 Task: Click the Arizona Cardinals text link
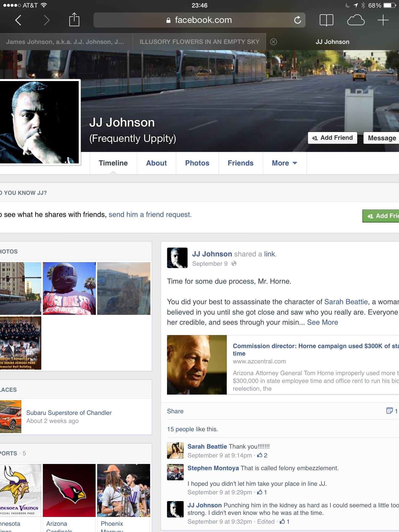(x=59, y=527)
